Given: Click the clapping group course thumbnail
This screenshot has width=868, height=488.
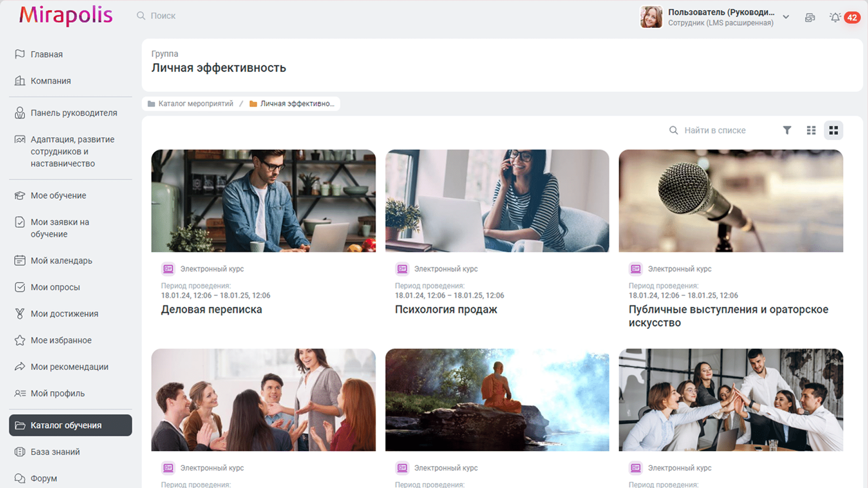Looking at the screenshot, I should click(x=263, y=400).
